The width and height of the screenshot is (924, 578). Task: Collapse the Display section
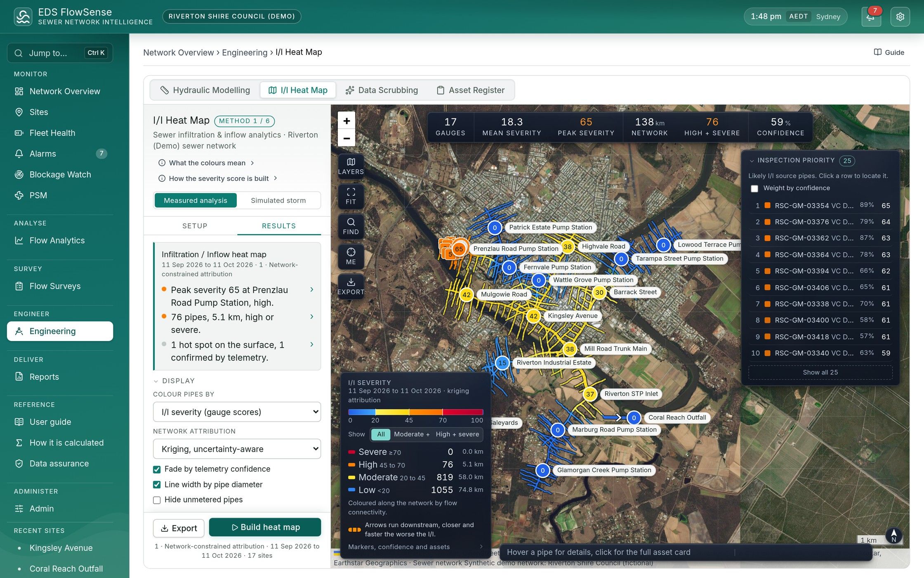point(174,381)
